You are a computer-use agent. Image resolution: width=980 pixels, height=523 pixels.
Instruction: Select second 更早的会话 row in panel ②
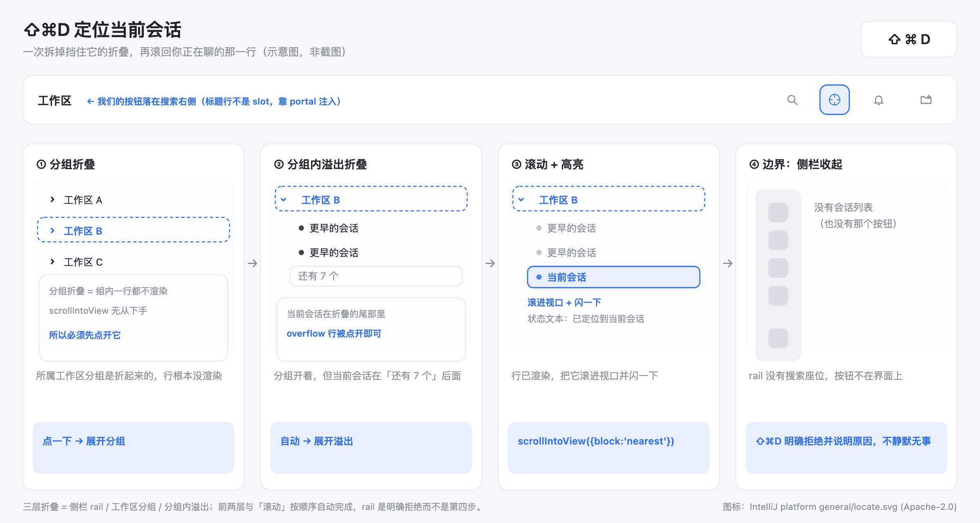(x=329, y=253)
